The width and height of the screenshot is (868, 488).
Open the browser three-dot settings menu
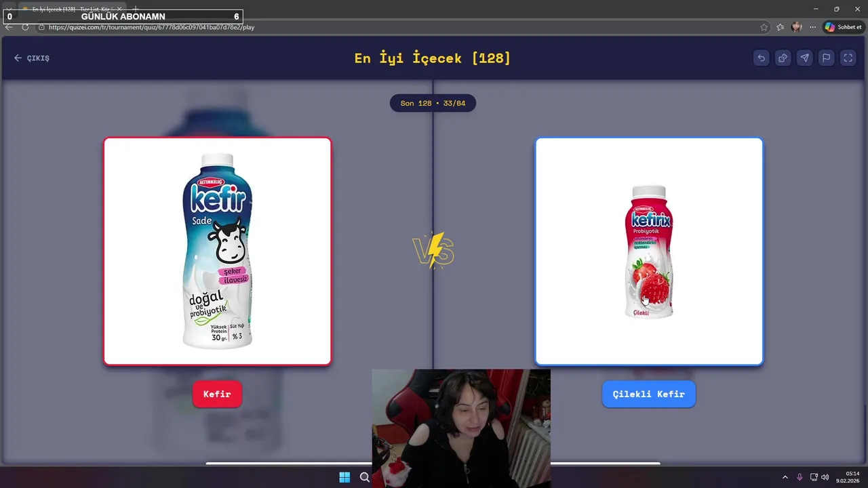click(x=812, y=27)
